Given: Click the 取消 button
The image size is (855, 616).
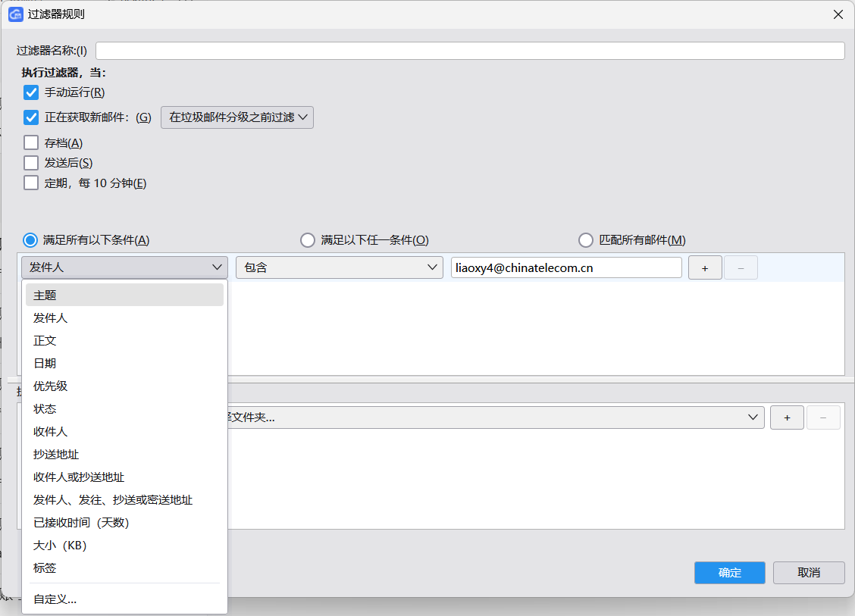Looking at the screenshot, I should pyautogui.click(x=809, y=572).
